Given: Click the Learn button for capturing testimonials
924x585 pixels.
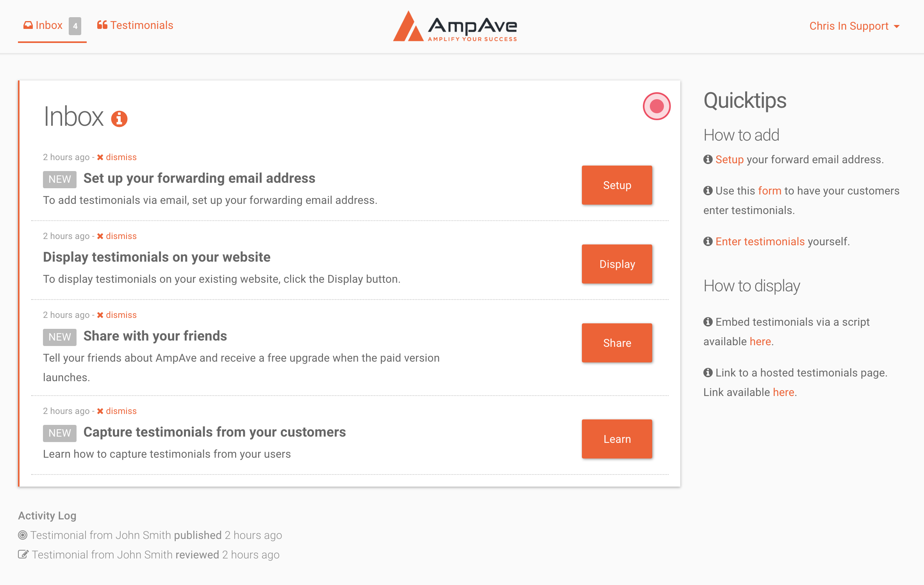Looking at the screenshot, I should click(617, 439).
